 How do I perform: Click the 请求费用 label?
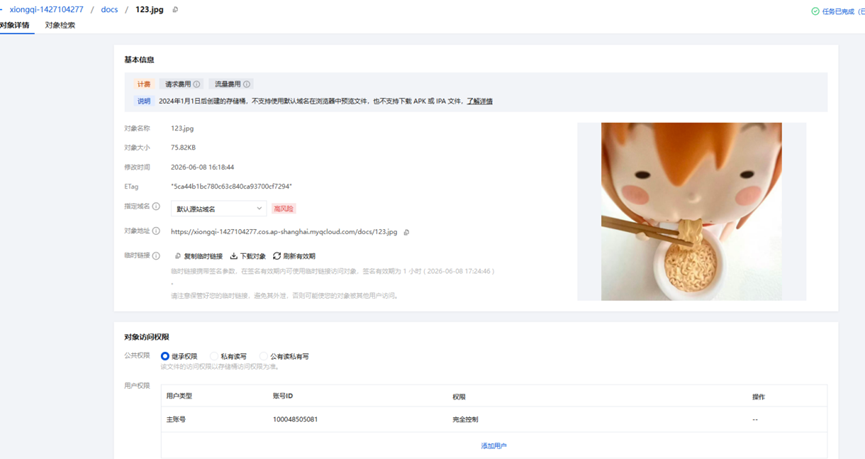(x=178, y=84)
